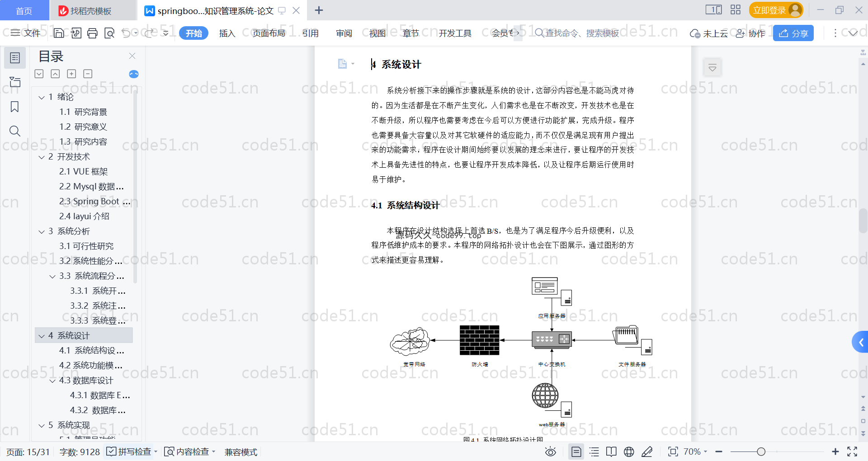868x461 pixels.
Task: Click the filter pane button at right
Action: point(712,68)
